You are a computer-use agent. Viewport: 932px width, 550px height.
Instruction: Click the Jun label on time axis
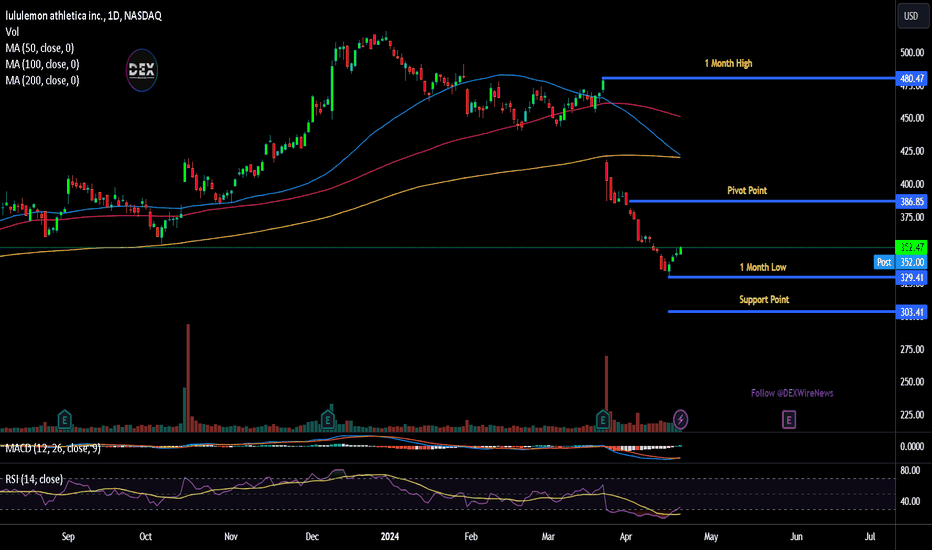796,536
